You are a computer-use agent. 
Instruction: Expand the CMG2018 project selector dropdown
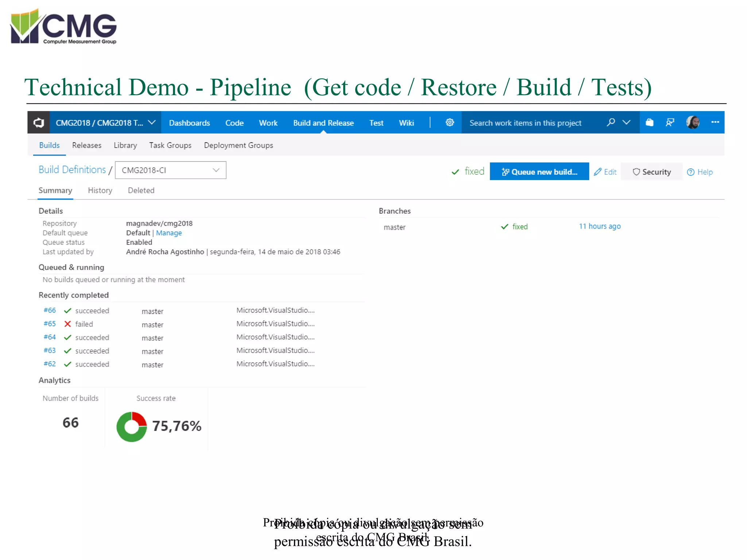(106, 123)
